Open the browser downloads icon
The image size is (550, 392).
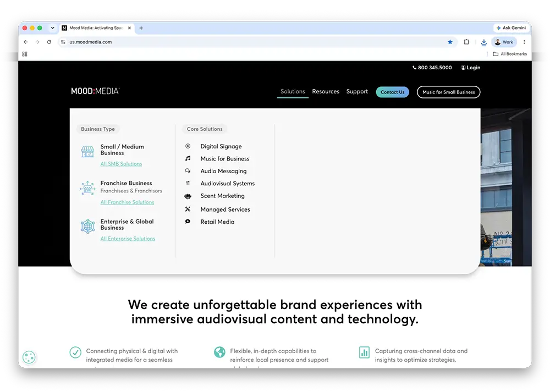click(483, 42)
